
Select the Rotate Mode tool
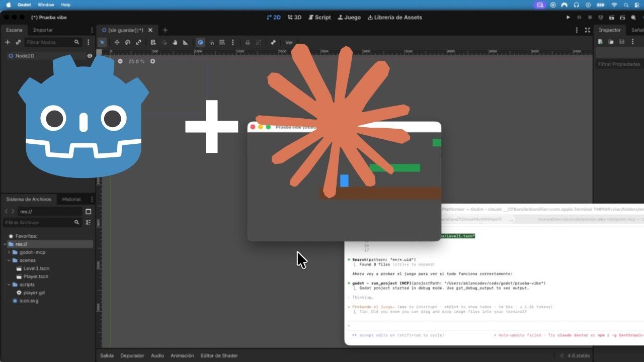click(x=128, y=42)
